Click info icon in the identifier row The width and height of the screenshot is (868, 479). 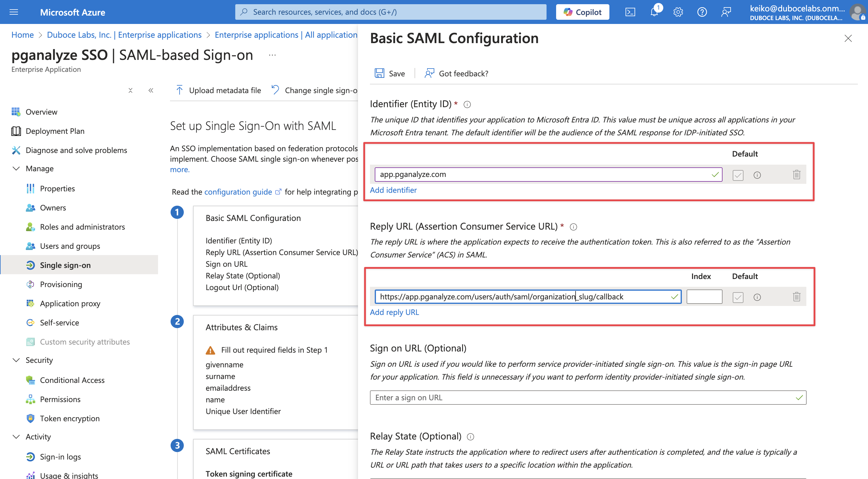pos(757,175)
